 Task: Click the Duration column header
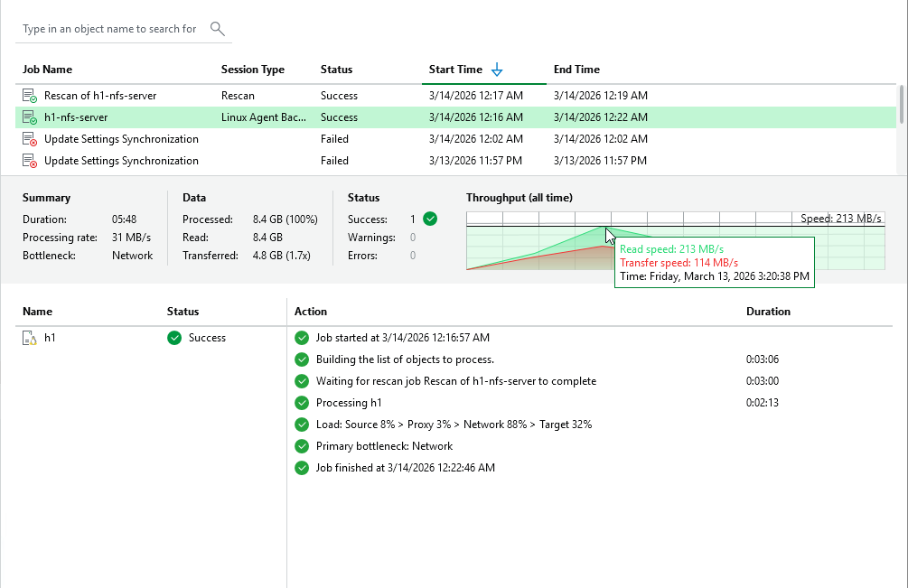tap(768, 312)
